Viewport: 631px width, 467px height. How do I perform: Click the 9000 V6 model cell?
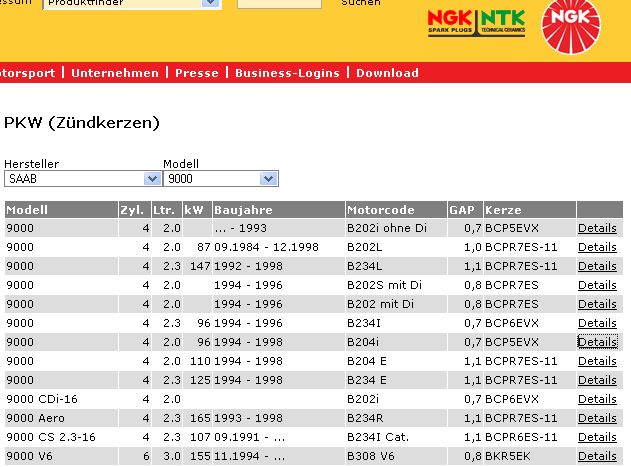pos(61,456)
